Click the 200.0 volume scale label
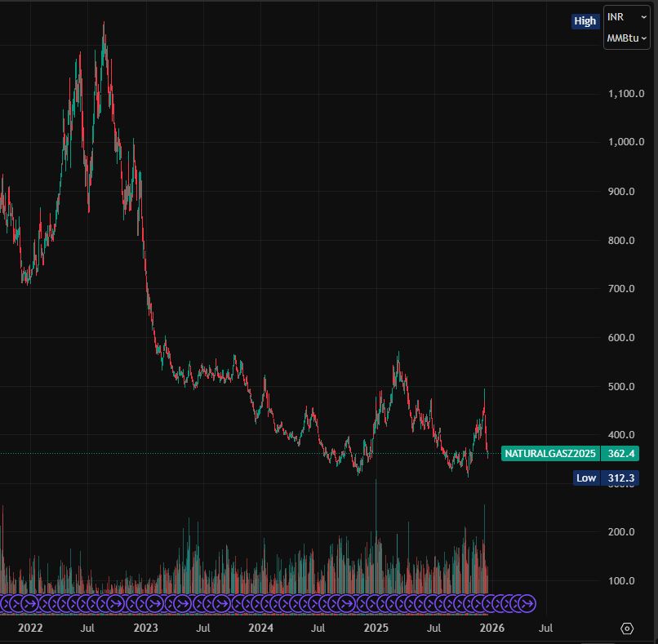 click(624, 532)
